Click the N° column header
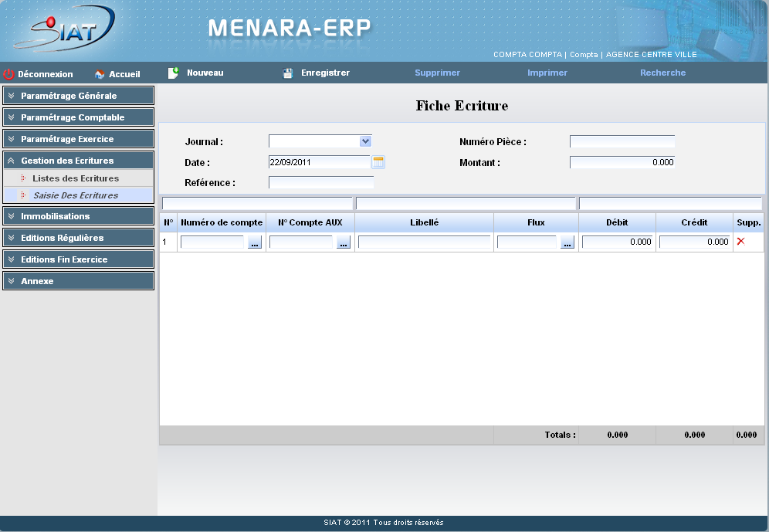The image size is (769, 532). tap(168, 222)
